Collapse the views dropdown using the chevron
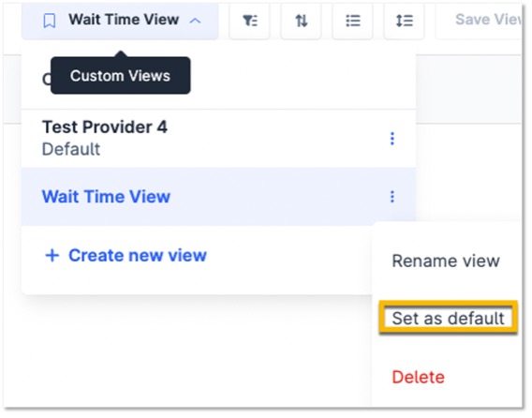This screenshot has height=418, width=532. coord(195,21)
